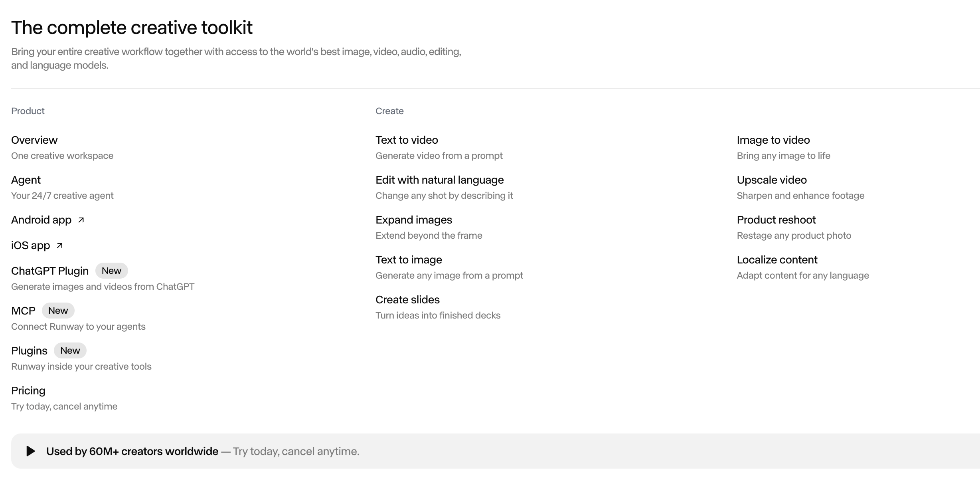980x479 pixels.
Task: Click the New badge beside Plugins
Action: (70, 350)
